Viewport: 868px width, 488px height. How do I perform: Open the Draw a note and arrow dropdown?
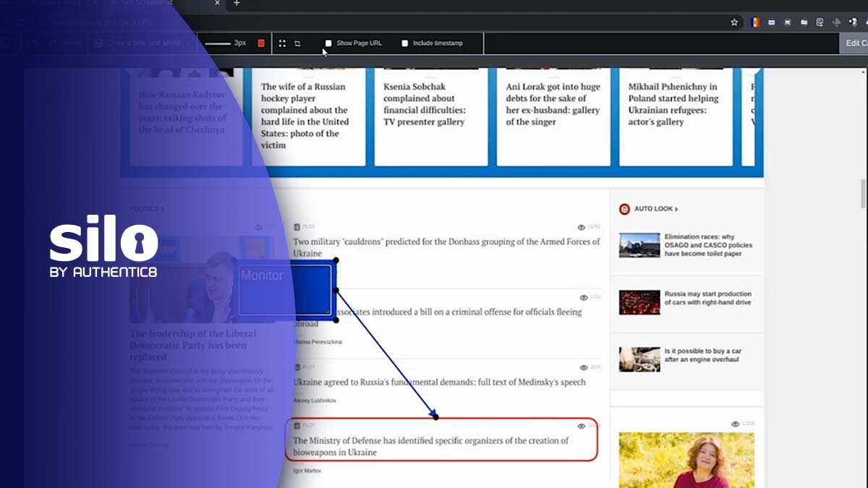click(x=143, y=43)
